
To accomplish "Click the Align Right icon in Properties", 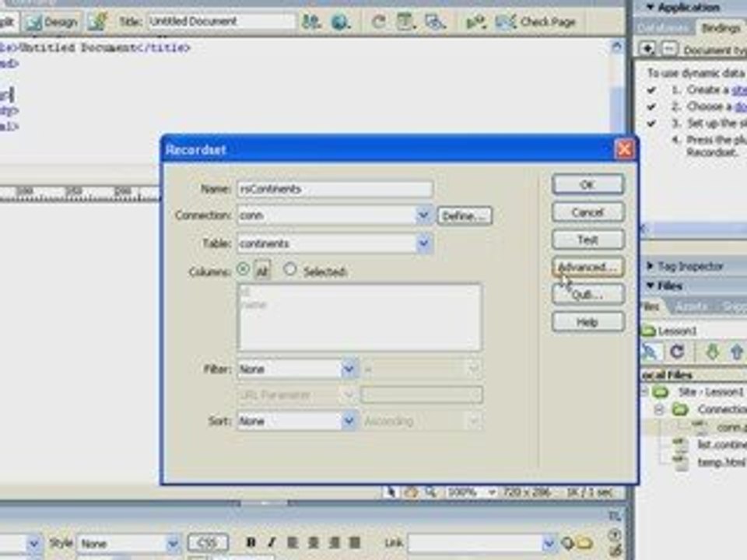I will pos(334,542).
